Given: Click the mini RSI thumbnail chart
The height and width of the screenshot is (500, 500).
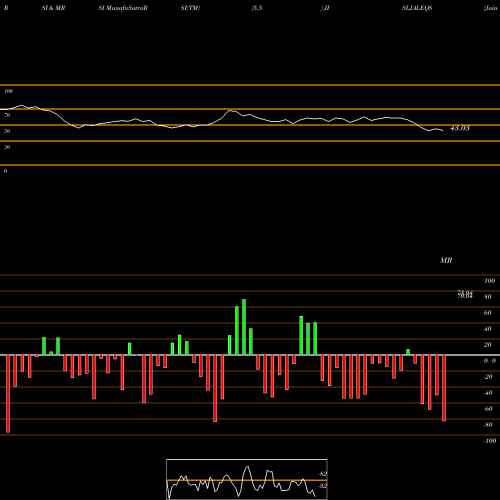Looking at the screenshot, I should (x=247, y=479).
